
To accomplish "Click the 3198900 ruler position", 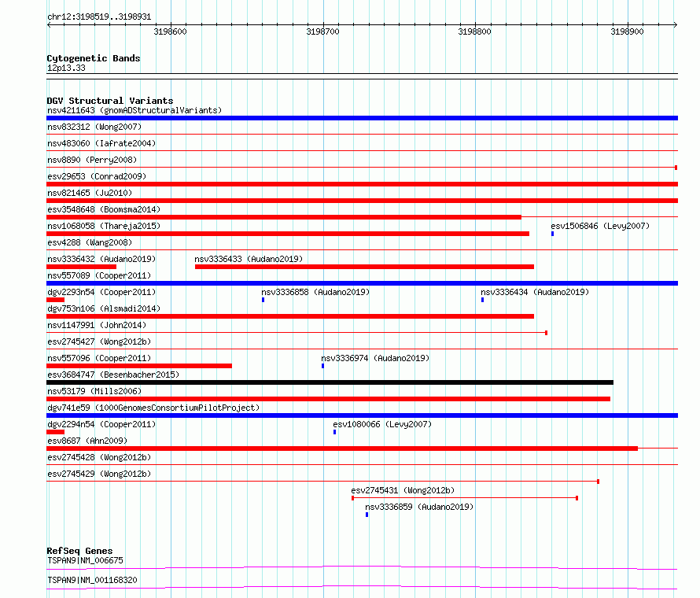I will (x=627, y=31).
